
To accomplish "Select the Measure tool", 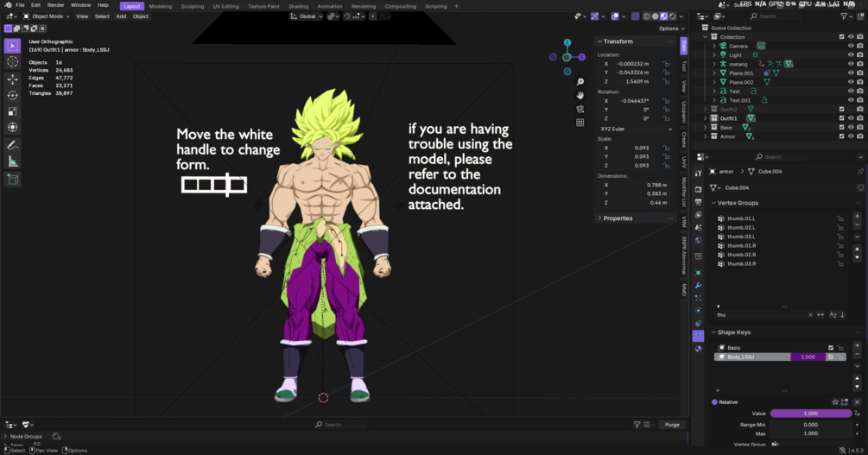I will tap(12, 161).
